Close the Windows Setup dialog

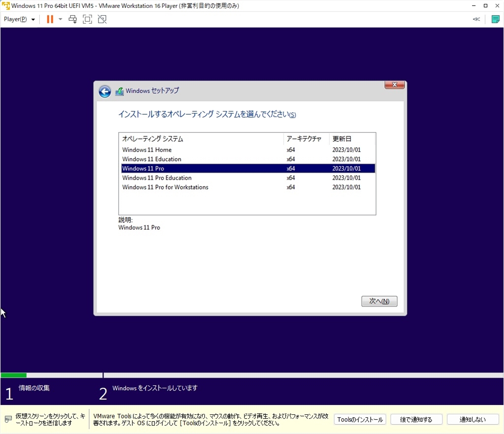[x=395, y=85]
